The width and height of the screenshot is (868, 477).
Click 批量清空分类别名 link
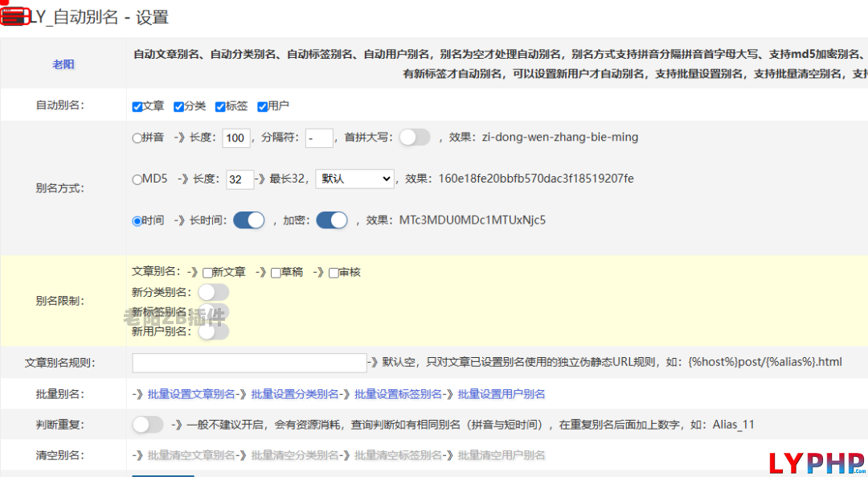pyautogui.click(x=295, y=455)
